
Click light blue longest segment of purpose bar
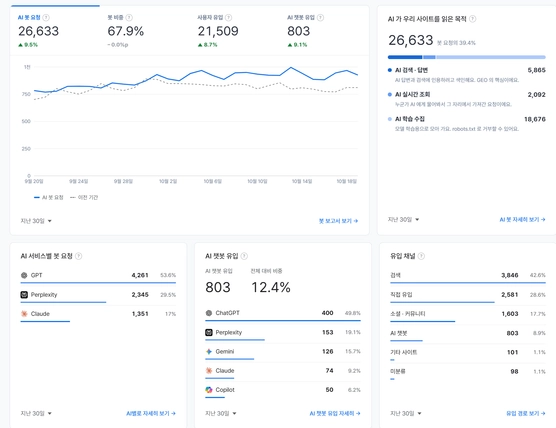click(x=491, y=57)
